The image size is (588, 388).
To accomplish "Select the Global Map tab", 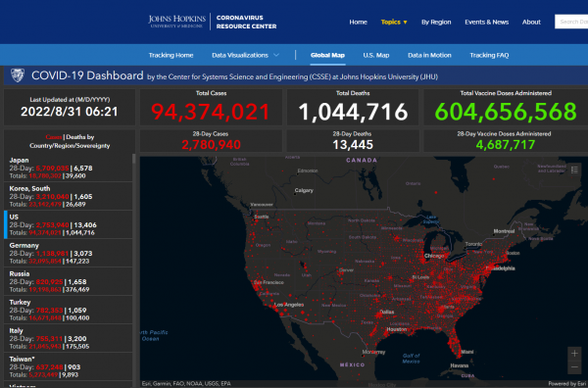I will pyautogui.click(x=327, y=55).
